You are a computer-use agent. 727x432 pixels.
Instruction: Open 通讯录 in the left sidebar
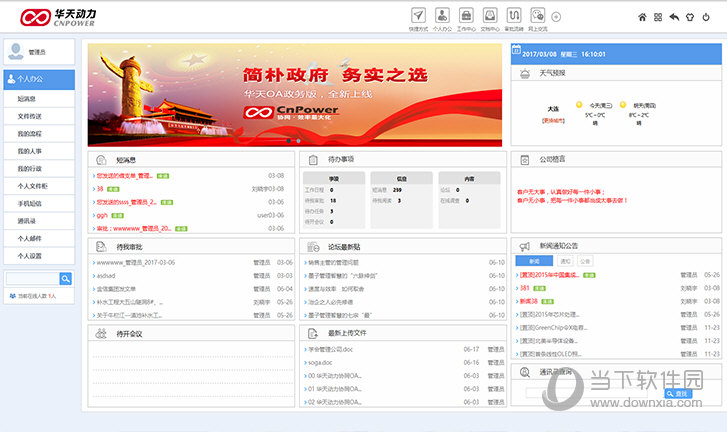coord(39,221)
